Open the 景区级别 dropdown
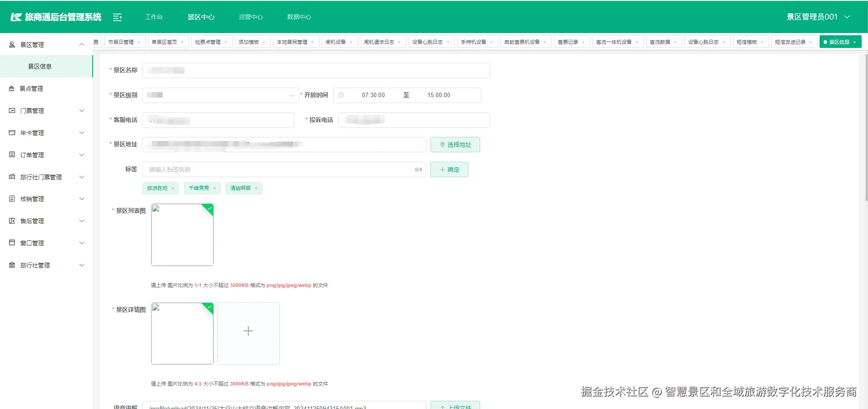Screen dimensions: 868x409 [x=220, y=95]
